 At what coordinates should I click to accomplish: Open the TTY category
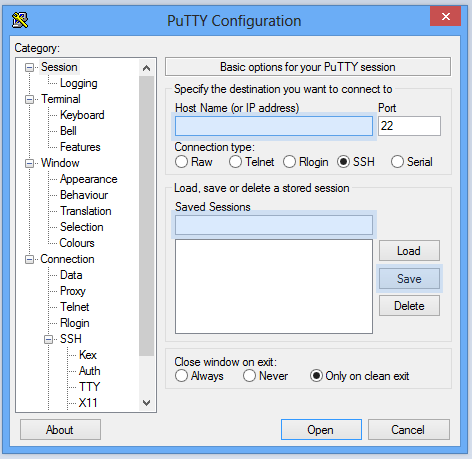click(89, 387)
